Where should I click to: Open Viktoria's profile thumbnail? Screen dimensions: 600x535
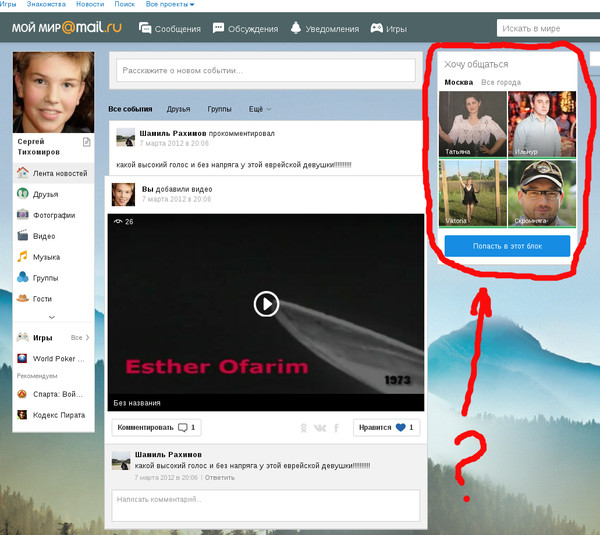click(473, 193)
